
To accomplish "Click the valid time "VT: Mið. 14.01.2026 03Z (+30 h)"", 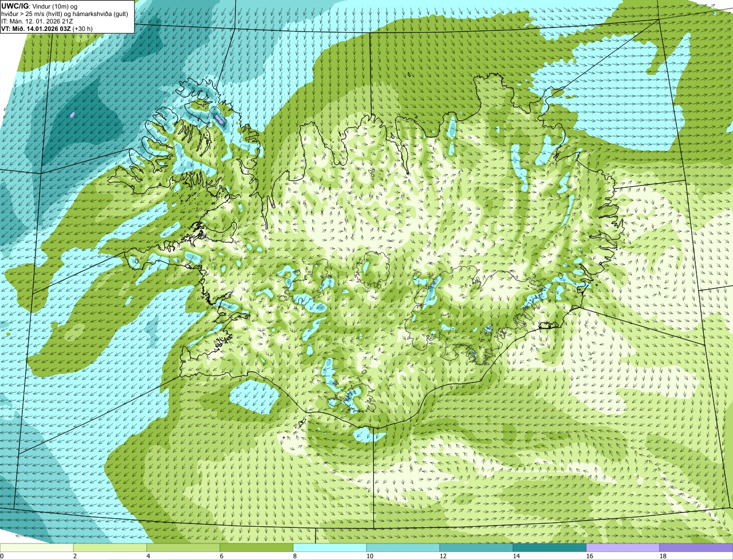I will pyautogui.click(x=48, y=28).
